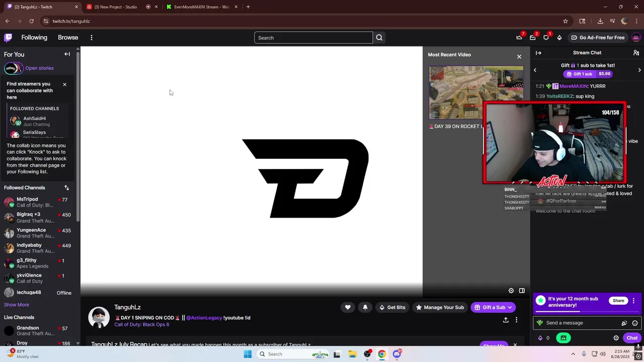Open stream three-dot options under Gift a Sub
This screenshot has height=362, width=644.
[516, 320]
